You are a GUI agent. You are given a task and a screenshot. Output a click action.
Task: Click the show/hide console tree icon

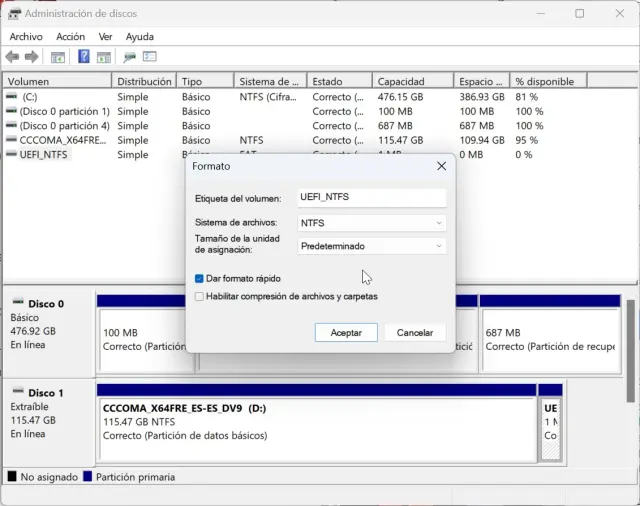pyautogui.click(x=58, y=57)
